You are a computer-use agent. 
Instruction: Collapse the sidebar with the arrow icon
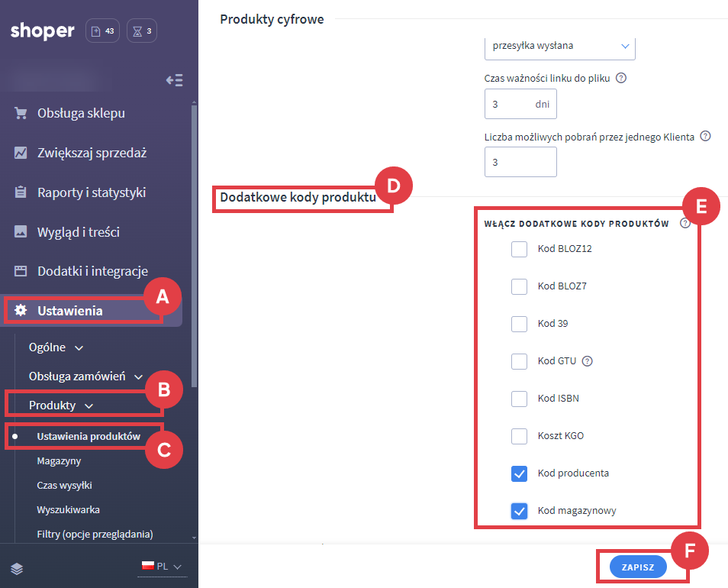point(174,80)
